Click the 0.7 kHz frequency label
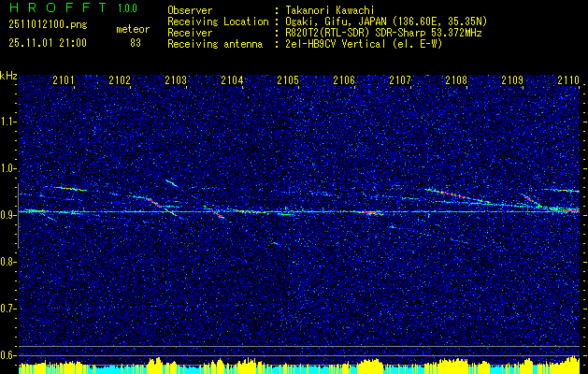Image resolution: width=588 pixels, height=374 pixels. 8,309
